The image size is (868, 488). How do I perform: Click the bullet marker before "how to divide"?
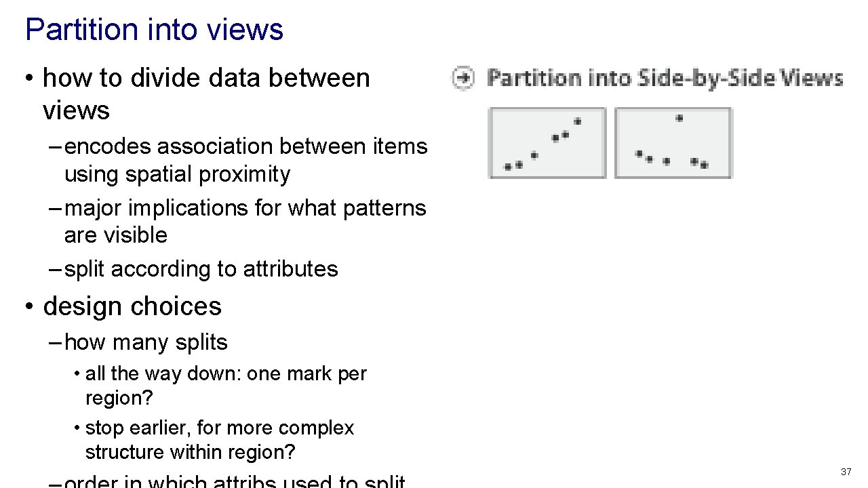pos(29,79)
